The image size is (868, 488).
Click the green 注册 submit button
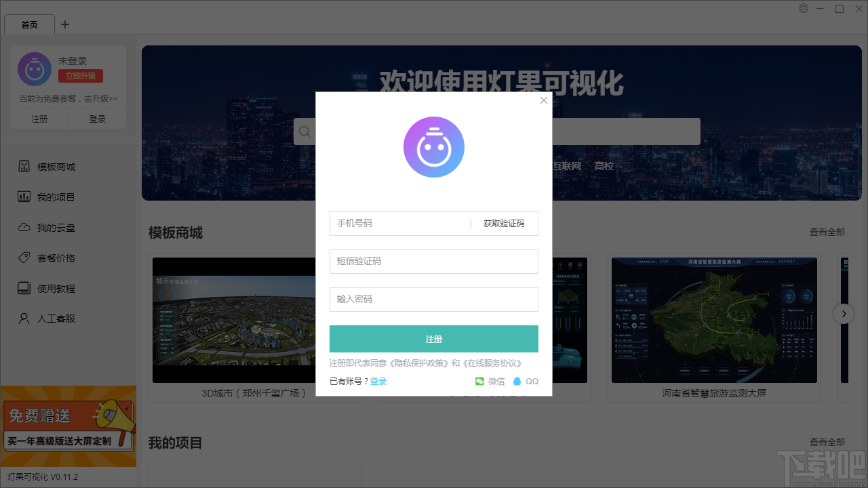pos(434,339)
